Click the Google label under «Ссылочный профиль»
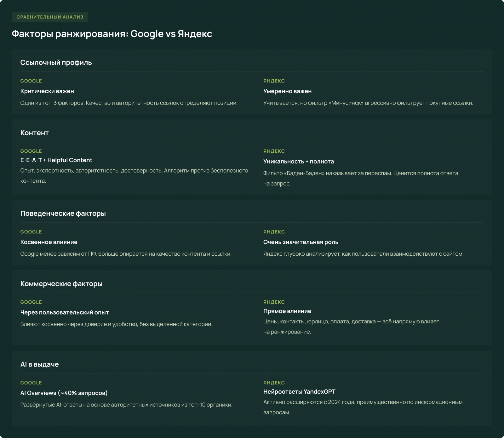The height and width of the screenshot is (438, 504). click(x=31, y=81)
